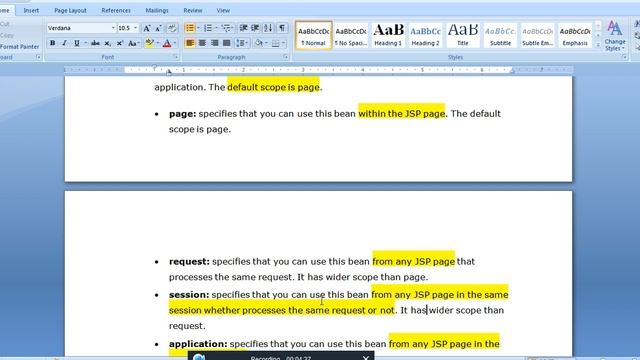Screen dimensions: 640x360
Task: Click the Clear Formatting icon
Action: [172, 28]
